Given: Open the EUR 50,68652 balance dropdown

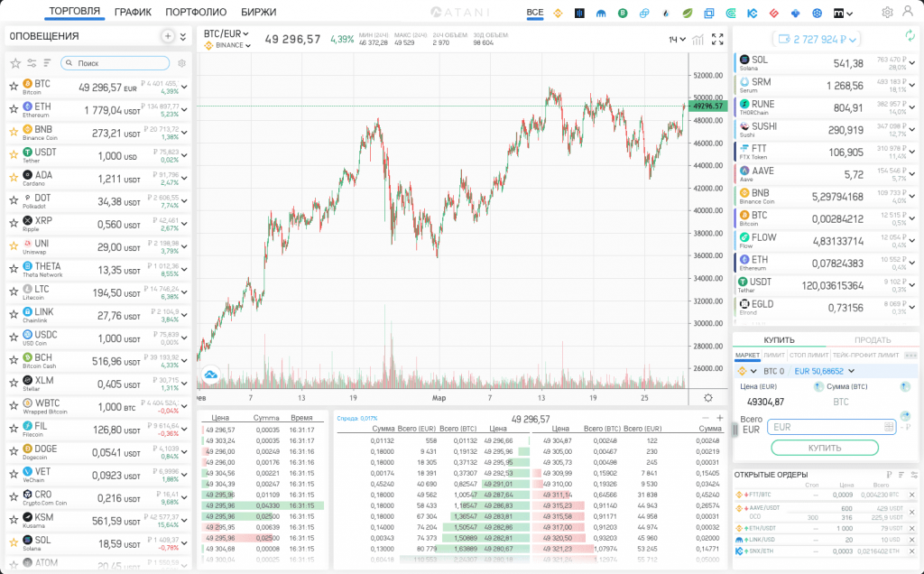Looking at the screenshot, I should tap(825, 371).
